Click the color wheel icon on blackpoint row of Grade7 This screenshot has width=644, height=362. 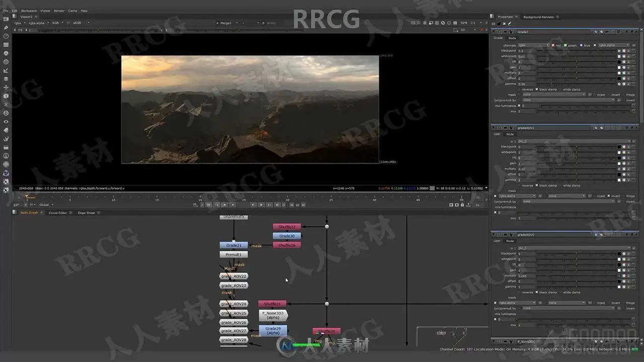pyautogui.click(x=624, y=51)
